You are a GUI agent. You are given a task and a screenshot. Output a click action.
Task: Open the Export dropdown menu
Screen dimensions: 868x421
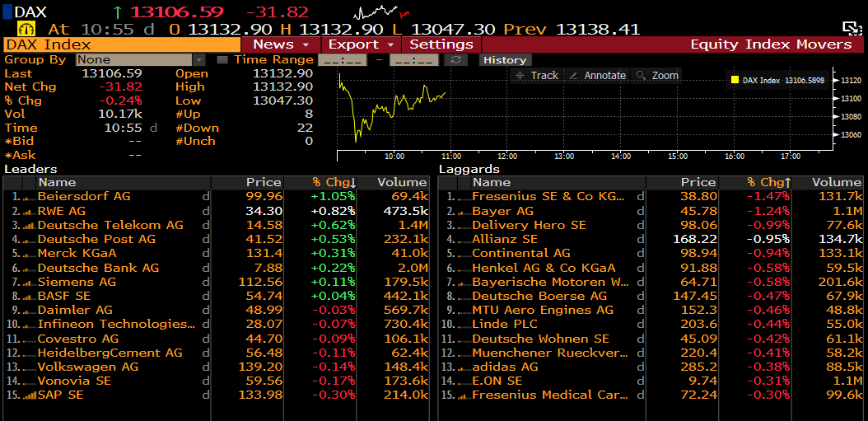coord(361,44)
